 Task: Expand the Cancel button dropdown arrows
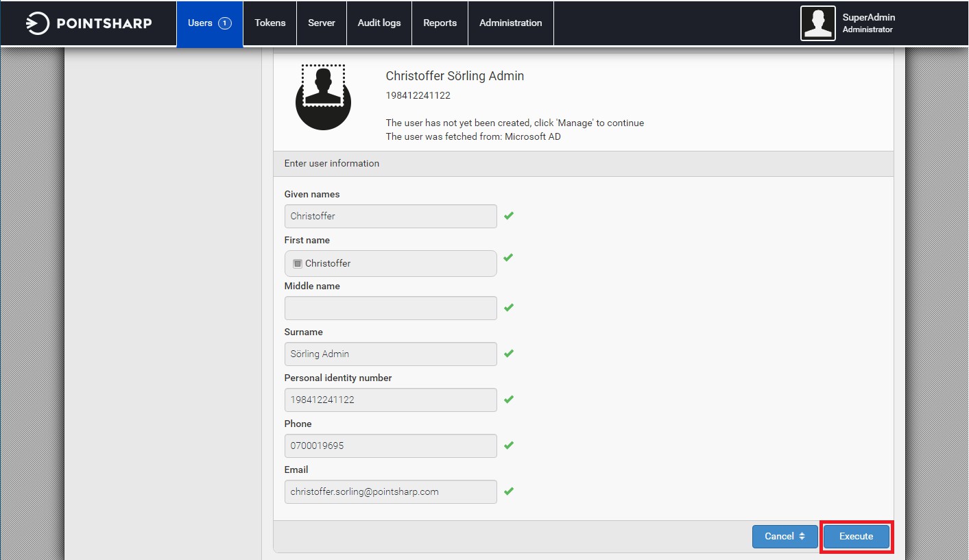[x=802, y=537]
